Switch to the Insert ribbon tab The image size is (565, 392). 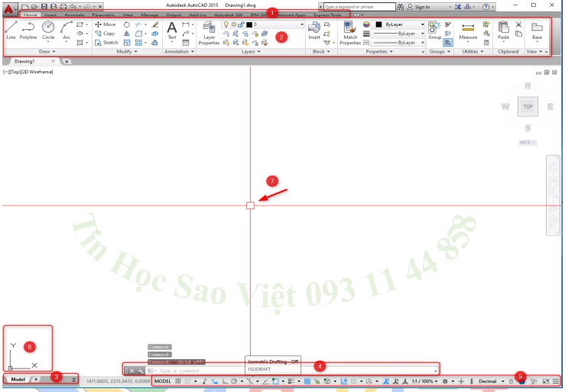point(50,15)
